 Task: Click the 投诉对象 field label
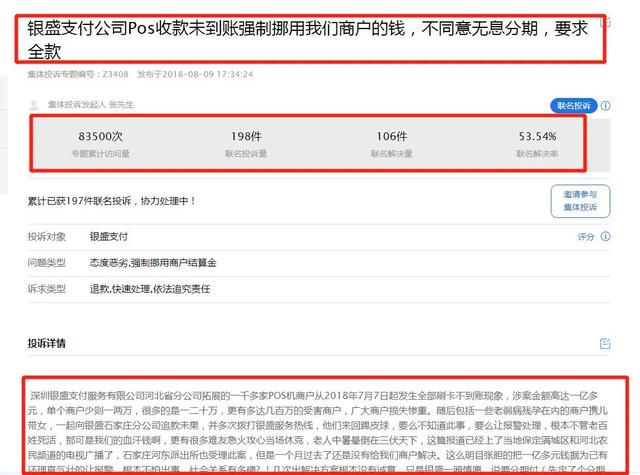click(47, 237)
